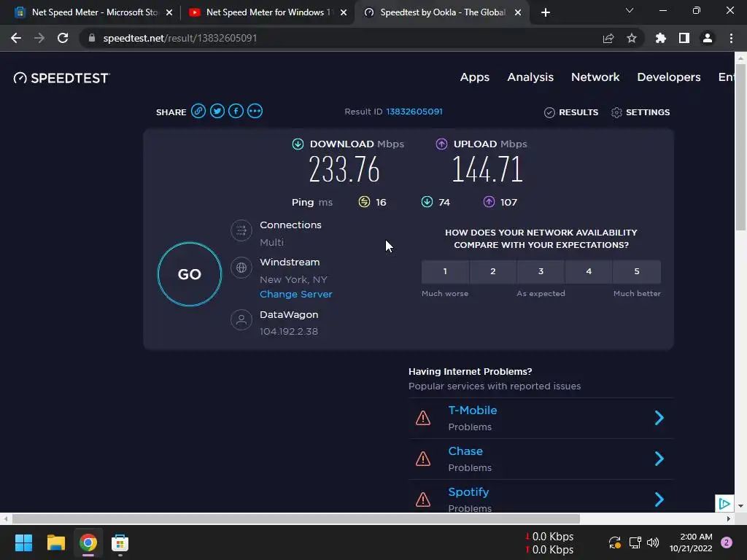Open Windows Start menu
Viewport: 747px width, 560px height.
23,542
